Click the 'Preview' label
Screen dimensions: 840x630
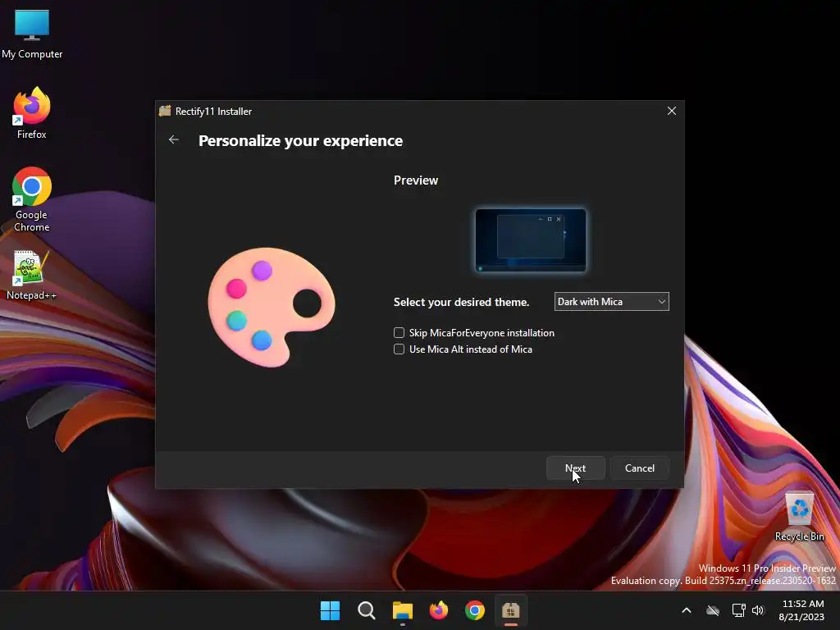(x=416, y=180)
